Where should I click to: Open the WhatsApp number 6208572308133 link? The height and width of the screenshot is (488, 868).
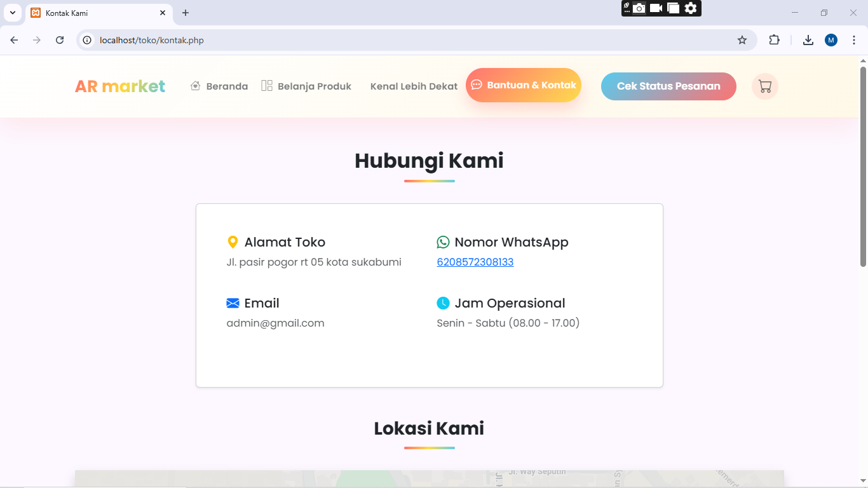(475, 262)
